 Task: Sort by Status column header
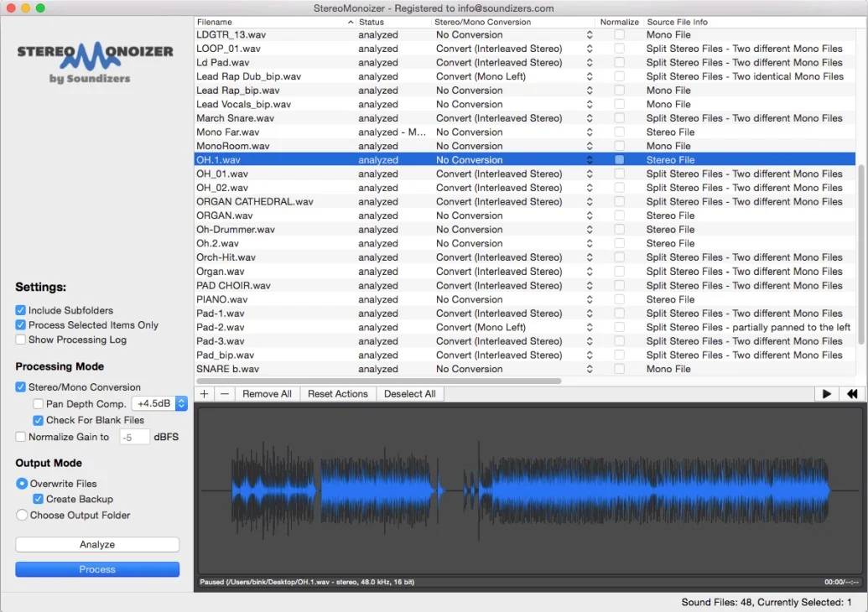point(393,22)
